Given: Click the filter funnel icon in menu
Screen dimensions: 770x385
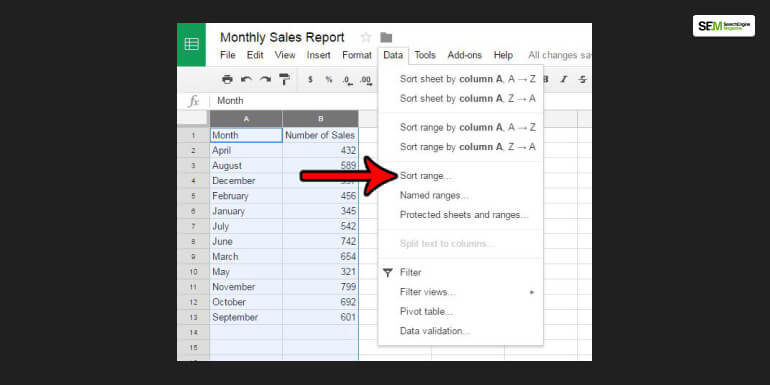Looking at the screenshot, I should point(388,273).
